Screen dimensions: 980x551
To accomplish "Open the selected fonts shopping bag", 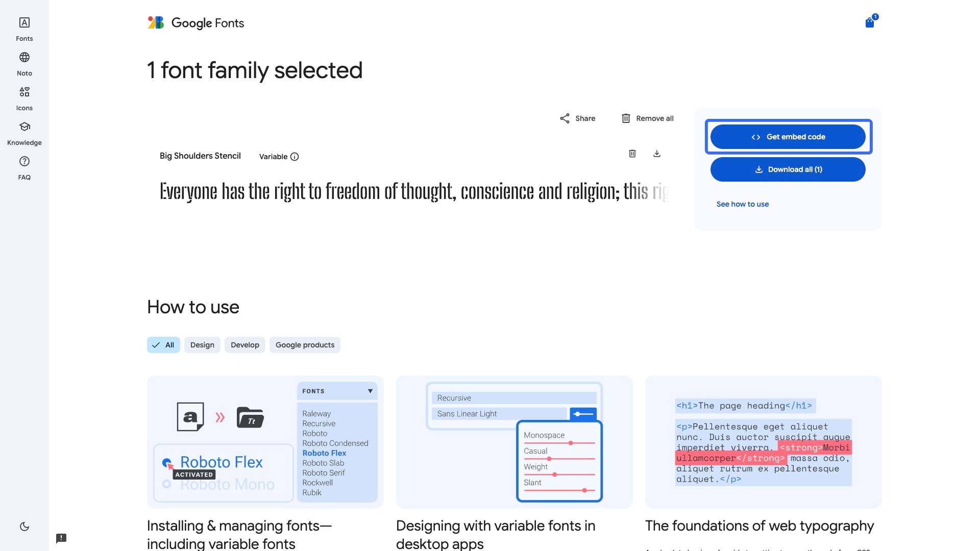I will click(x=870, y=22).
